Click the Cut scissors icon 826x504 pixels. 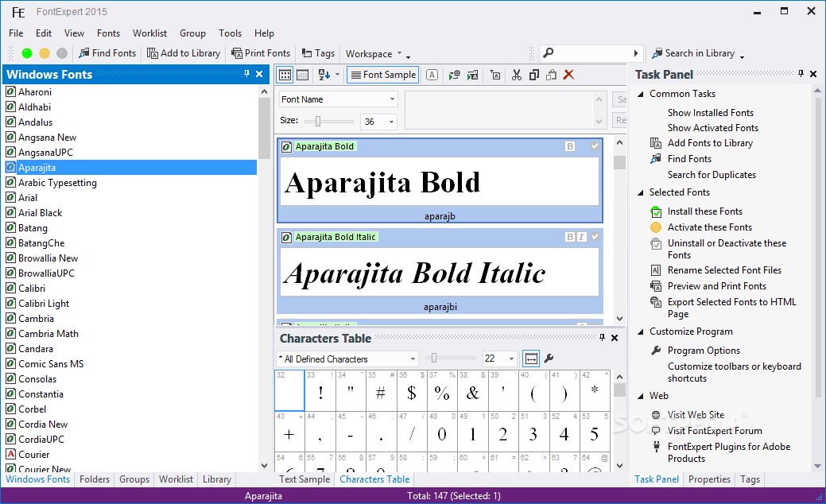click(x=517, y=75)
